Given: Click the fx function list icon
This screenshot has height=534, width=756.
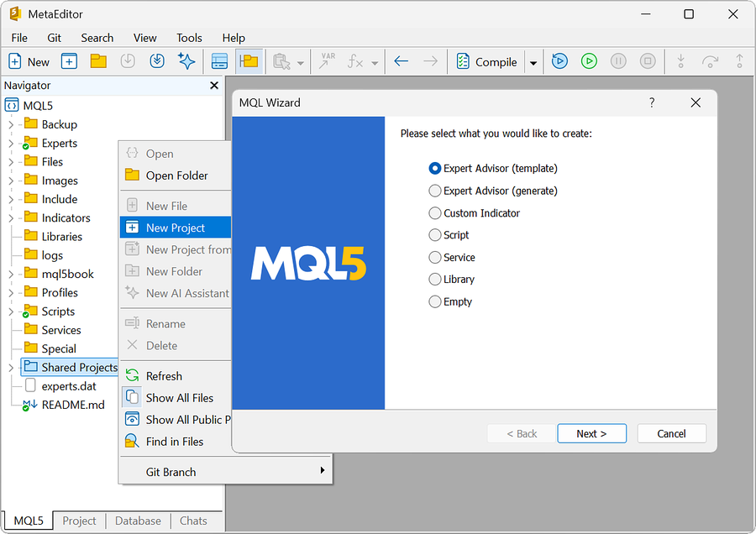Looking at the screenshot, I should coord(355,61).
